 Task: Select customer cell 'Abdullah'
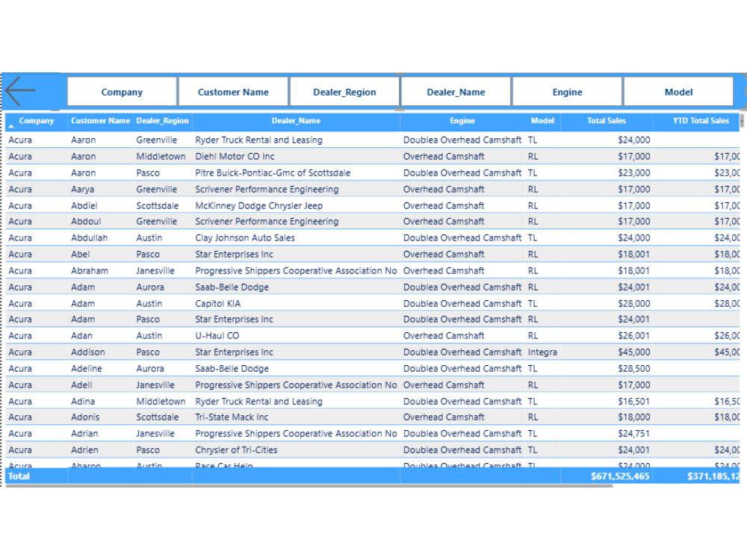pyautogui.click(x=90, y=238)
